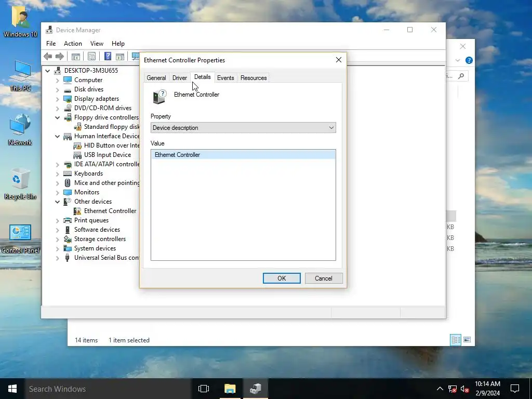Open the Action menu

[73, 44]
